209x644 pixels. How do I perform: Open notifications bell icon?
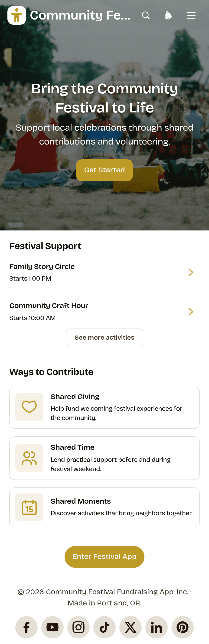(169, 16)
